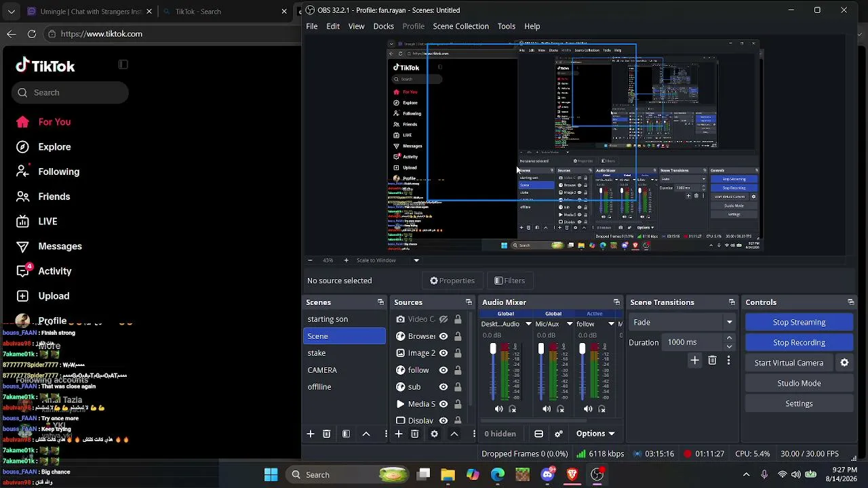Increase transition duration with up stepper
This screenshot has width=868, height=488.
coord(729,338)
